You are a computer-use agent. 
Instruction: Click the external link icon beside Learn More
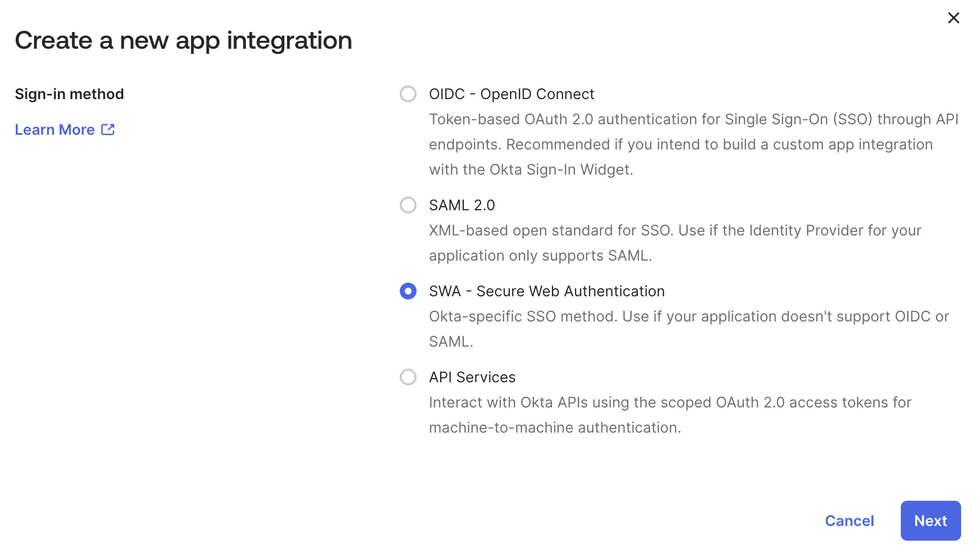click(108, 130)
